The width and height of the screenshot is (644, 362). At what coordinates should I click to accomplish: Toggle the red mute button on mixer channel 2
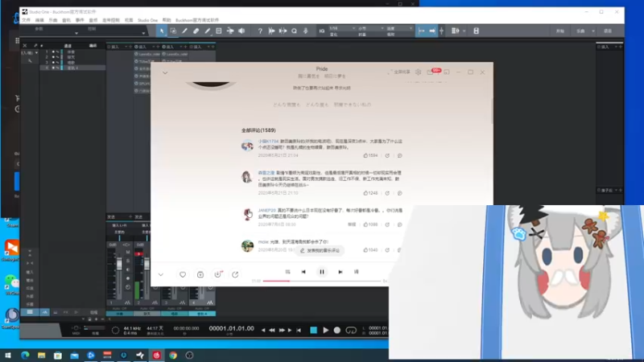(x=139, y=254)
